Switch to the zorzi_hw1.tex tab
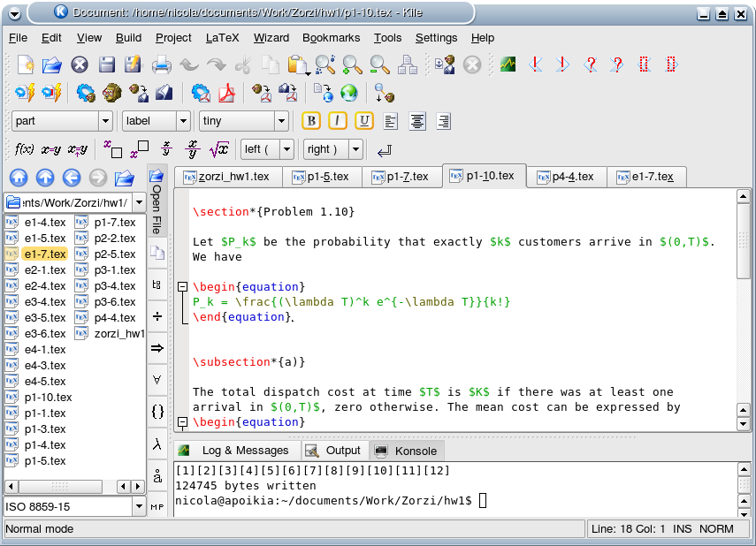The width and height of the screenshot is (756, 546). pyautogui.click(x=227, y=177)
